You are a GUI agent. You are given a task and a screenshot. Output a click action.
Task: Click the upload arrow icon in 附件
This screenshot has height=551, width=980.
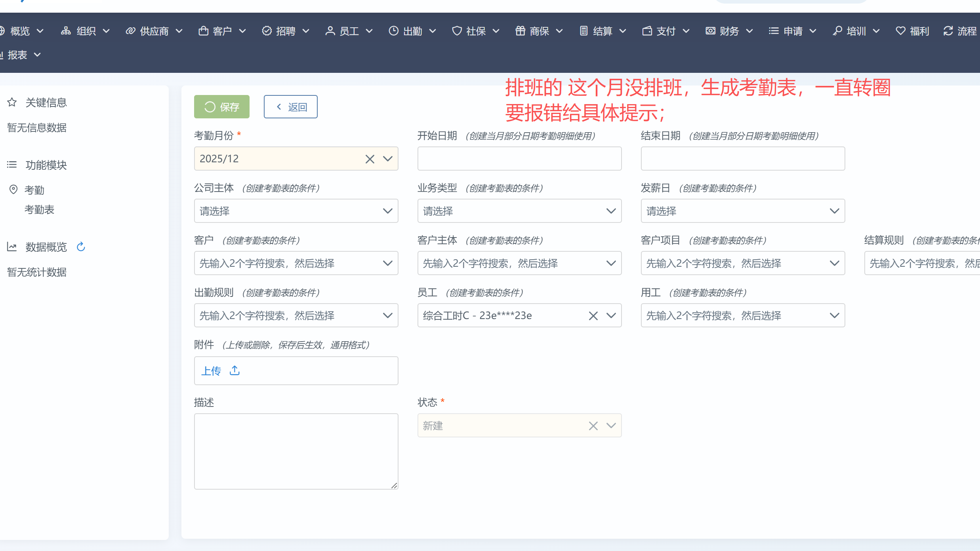click(x=235, y=370)
